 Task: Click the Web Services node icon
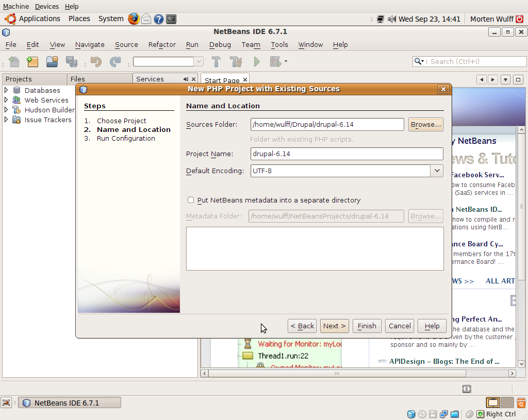16,100
